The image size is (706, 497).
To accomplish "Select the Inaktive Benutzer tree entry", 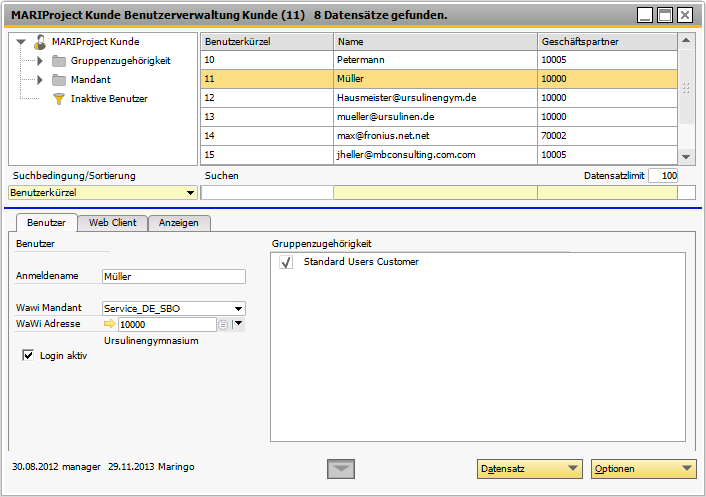I will click(x=109, y=99).
